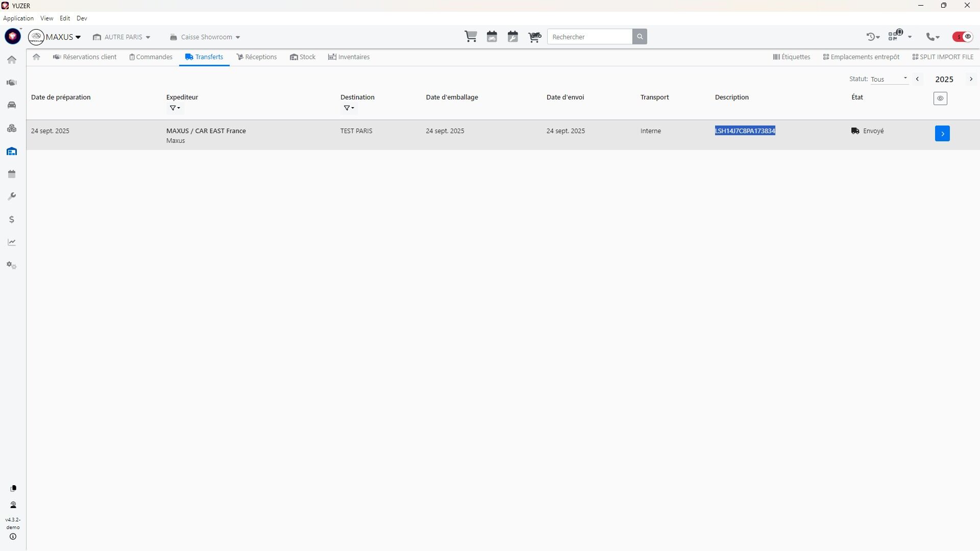Open the warehouse section in sidebar
The width and height of the screenshot is (980, 551).
[x=12, y=152]
